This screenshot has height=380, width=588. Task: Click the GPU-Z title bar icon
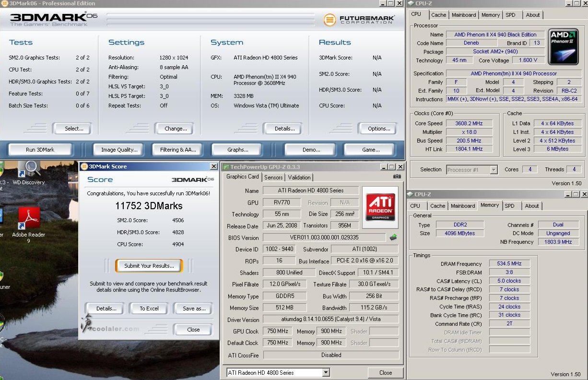tap(226, 166)
